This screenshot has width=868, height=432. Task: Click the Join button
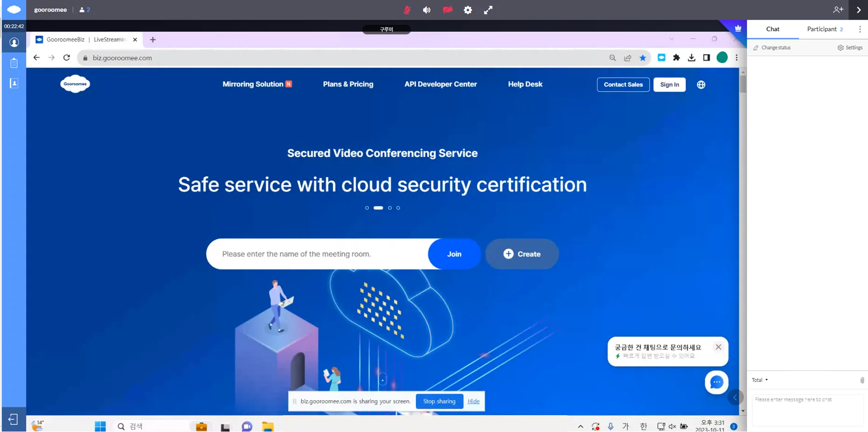pyautogui.click(x=454, y=254)
